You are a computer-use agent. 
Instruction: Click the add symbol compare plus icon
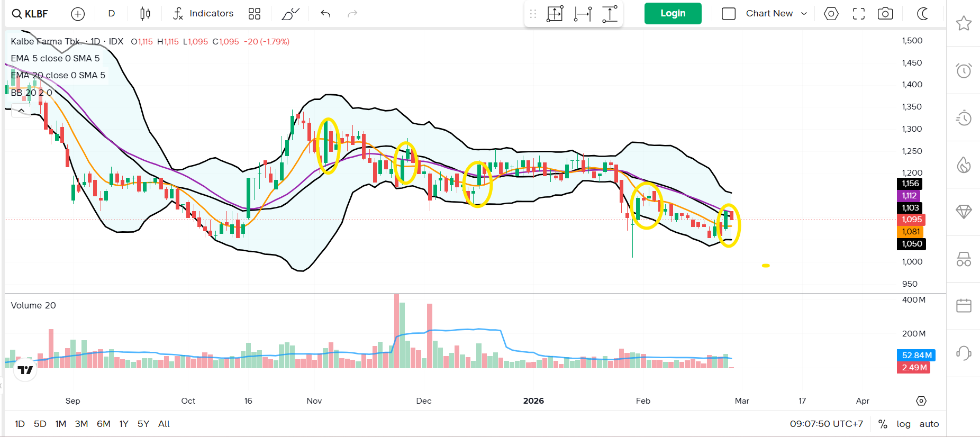78,14
